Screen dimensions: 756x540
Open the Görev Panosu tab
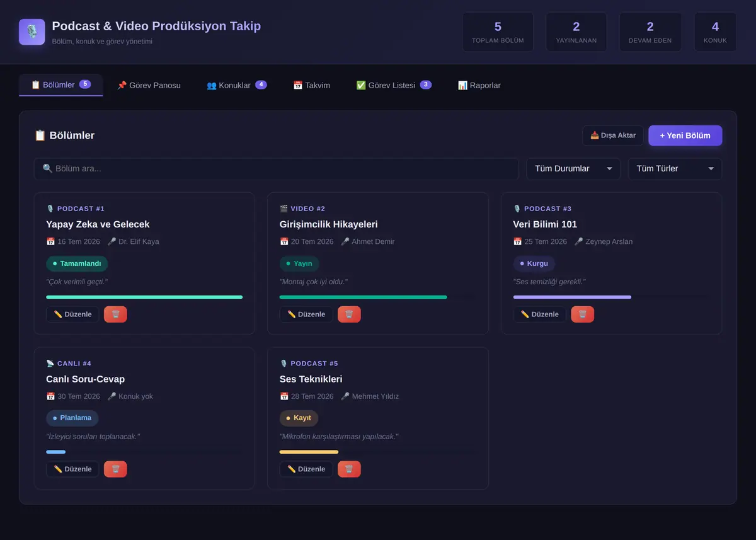click(149, 85)
